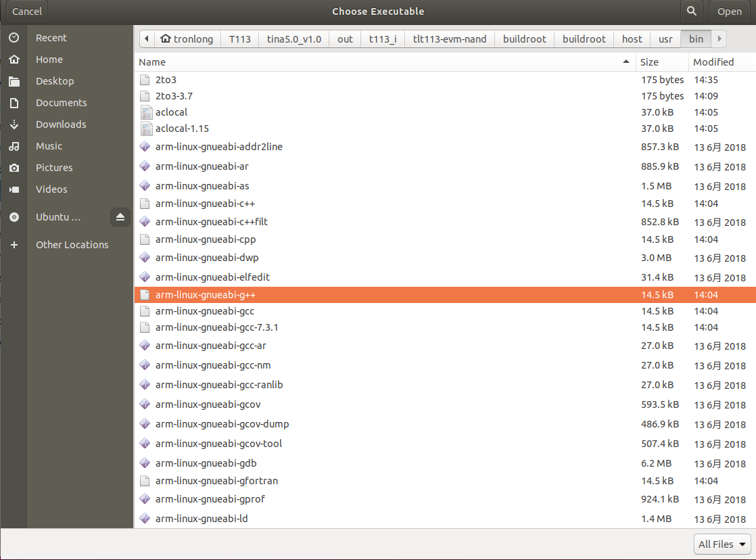Open the Music folder via its sidebar icon

tap(14, 145)
